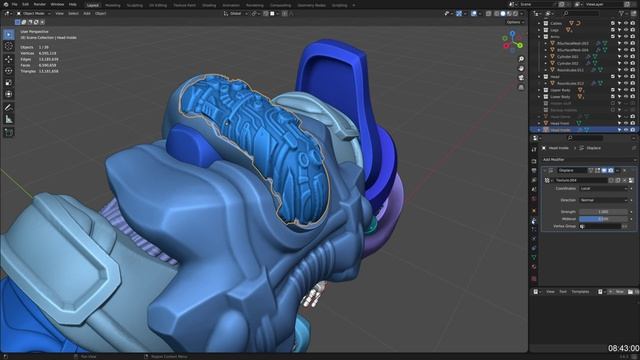The image size is (640, 360).
Task: Hide Legs collection with eye icon
Action: pyautogui.click(x=626, y=30)
